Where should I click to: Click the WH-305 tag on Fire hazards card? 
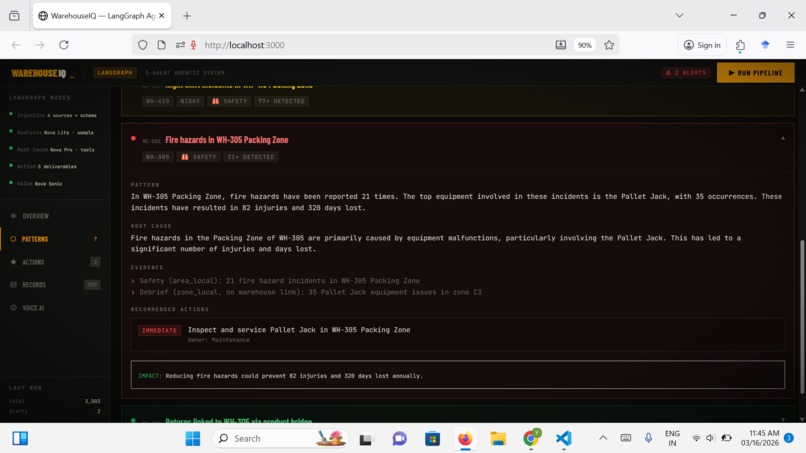(157, 157)
